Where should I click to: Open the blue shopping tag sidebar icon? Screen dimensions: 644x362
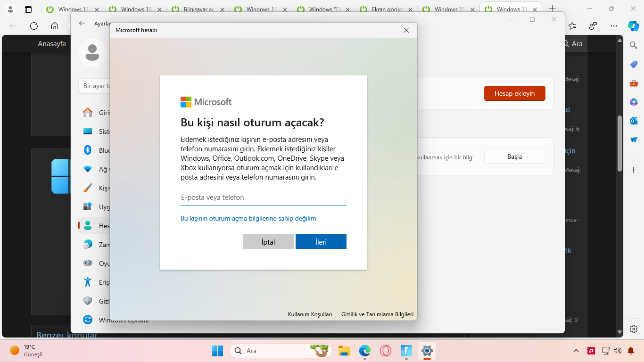click(x=634, y=64)
